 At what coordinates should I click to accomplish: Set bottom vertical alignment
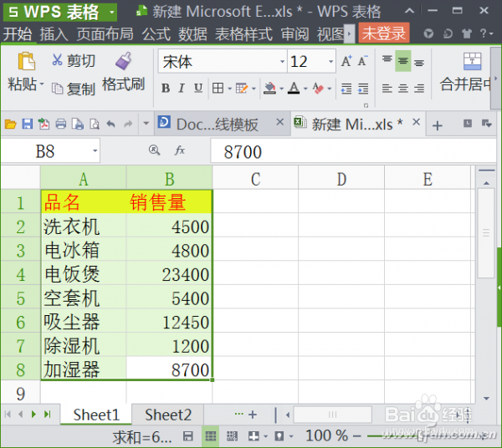click(x=419, y=62)
